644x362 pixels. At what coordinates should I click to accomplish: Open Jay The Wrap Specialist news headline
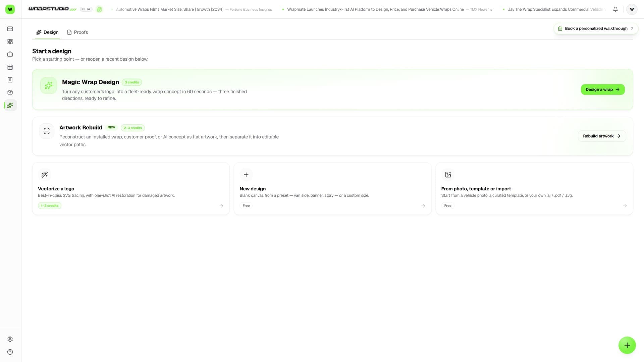(557, 9)
